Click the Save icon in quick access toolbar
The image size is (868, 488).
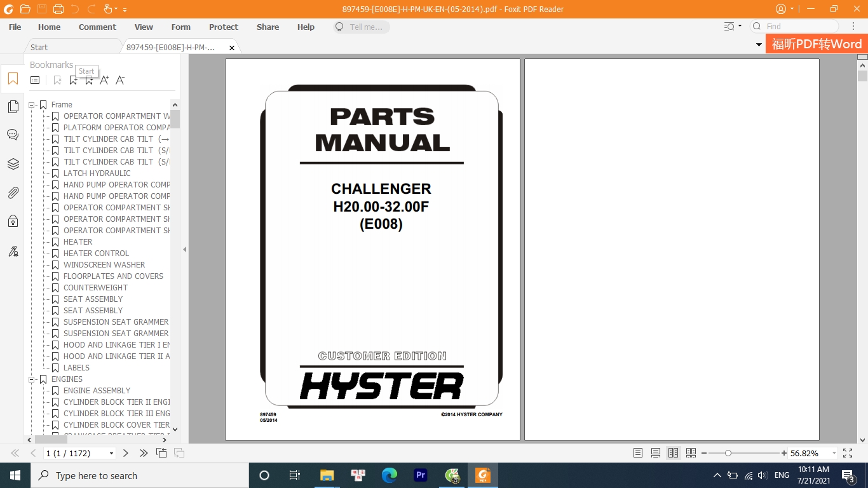point(42,9)
